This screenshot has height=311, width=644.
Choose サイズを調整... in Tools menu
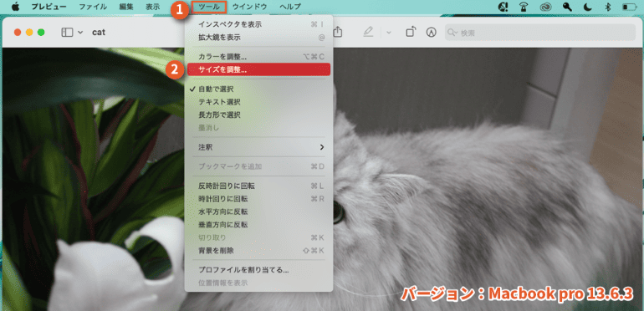pyautogui.click(x=258, y=69)
